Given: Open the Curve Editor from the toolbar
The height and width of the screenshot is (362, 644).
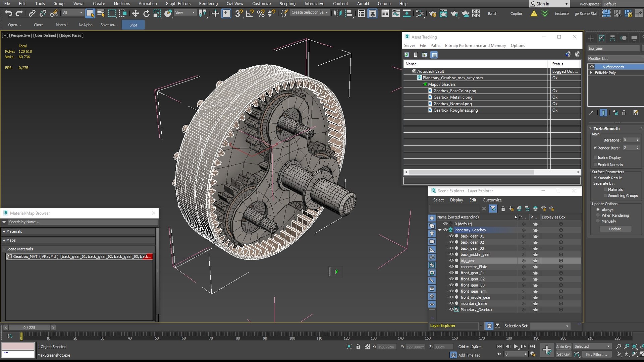Looking at the screenshot, I should pyautogui.click(x=396, y=13).
